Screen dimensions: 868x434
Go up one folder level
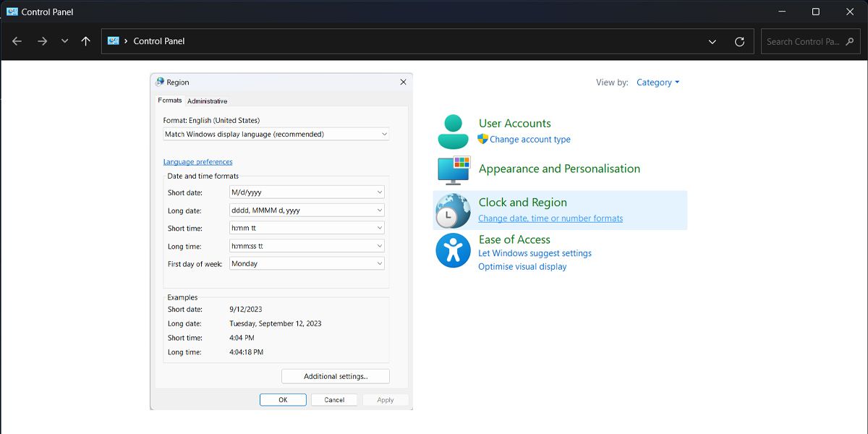(x=85, y=41)
